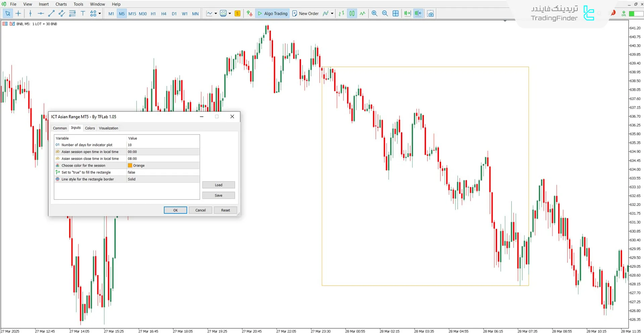Click the zoom in magnifier icon
The height and width of the screenshot is (334, 644).
click(x=374, y=13)
